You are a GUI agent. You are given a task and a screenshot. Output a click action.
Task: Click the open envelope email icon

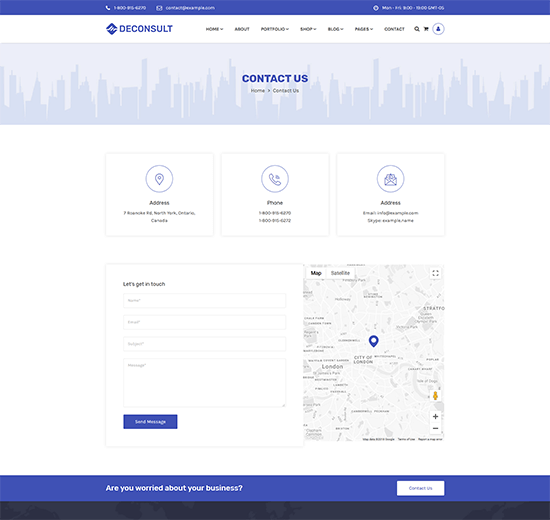click(x=390, y=179)
